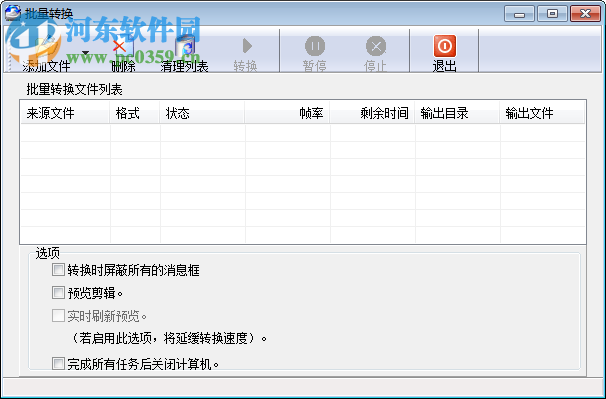Open the Add File dropdown arrow

(x=86, y=52)
